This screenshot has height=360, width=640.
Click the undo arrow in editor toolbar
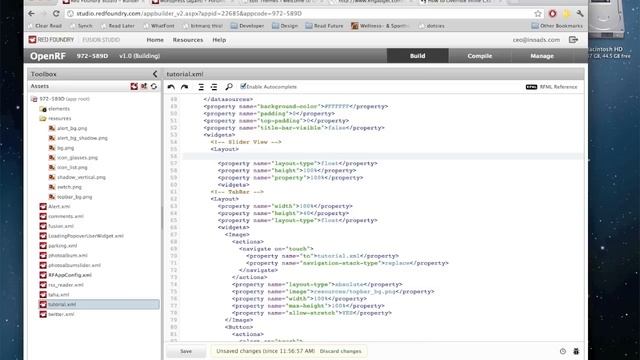pos(171,87)
